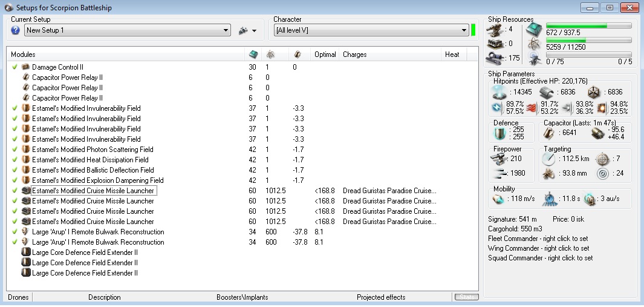Open the ship setup actions icon
This screenshot has width=644, height=307.
[243, 30]
